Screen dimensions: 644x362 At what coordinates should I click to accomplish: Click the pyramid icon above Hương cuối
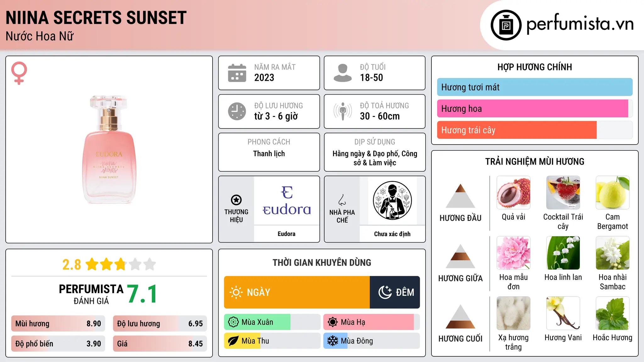click(460, 316)
